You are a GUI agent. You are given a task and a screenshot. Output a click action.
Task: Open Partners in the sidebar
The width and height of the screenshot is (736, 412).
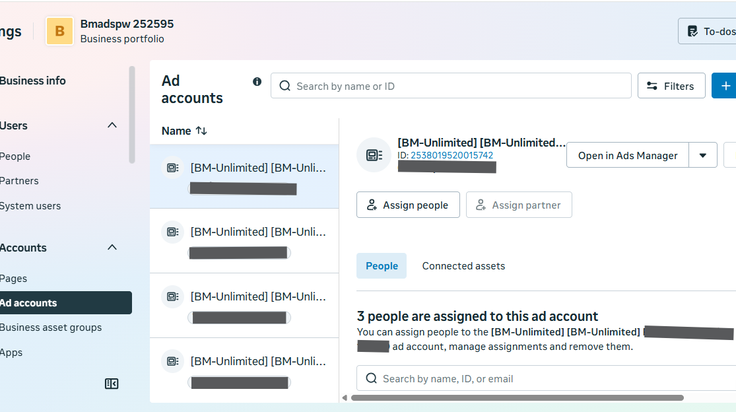(19, 181)
